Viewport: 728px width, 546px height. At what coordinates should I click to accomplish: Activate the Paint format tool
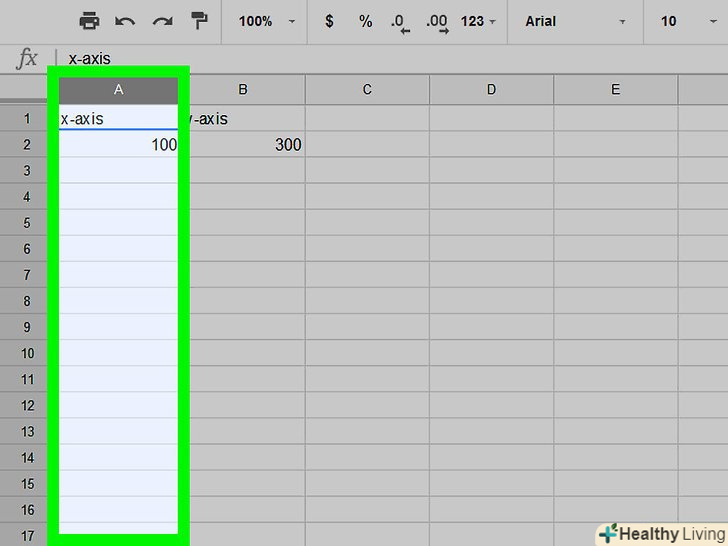coord(199,21)
